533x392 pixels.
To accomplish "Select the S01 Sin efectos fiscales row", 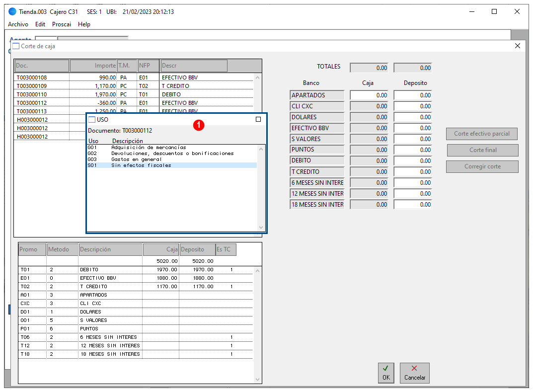I will (x=172, y=165).
